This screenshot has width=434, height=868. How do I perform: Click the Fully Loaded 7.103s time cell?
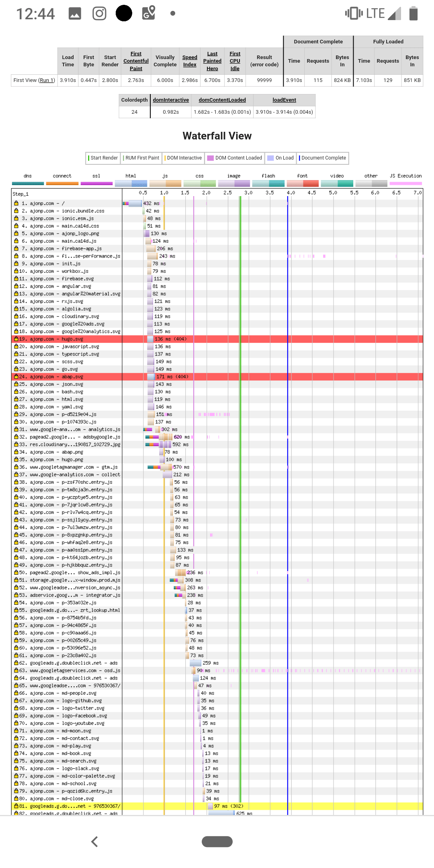(364, 80)
